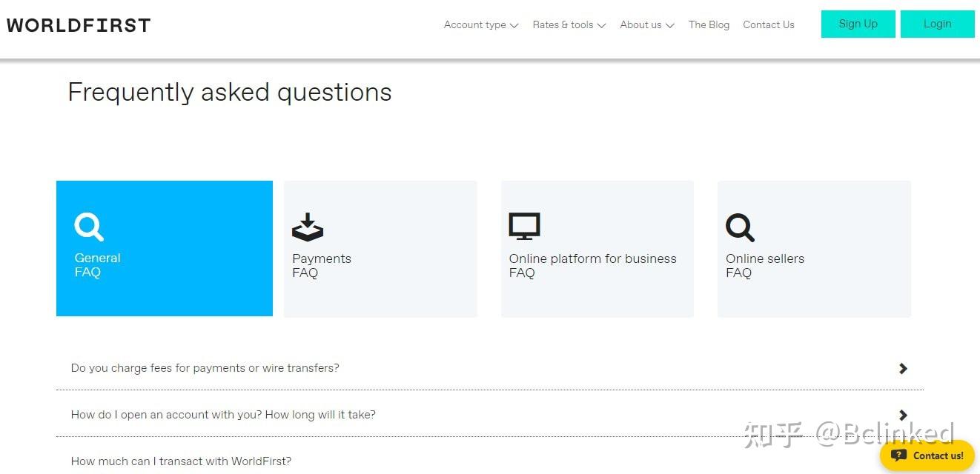Open the yellow Contact us! chat button
Viewport: 980px width, 474px height.
coord(927,455)
